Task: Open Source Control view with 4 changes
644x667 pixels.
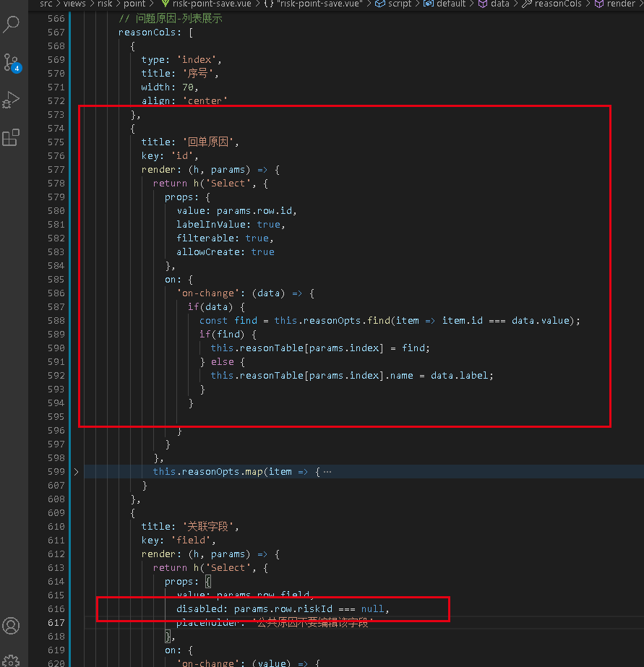Action: (12, 63)
